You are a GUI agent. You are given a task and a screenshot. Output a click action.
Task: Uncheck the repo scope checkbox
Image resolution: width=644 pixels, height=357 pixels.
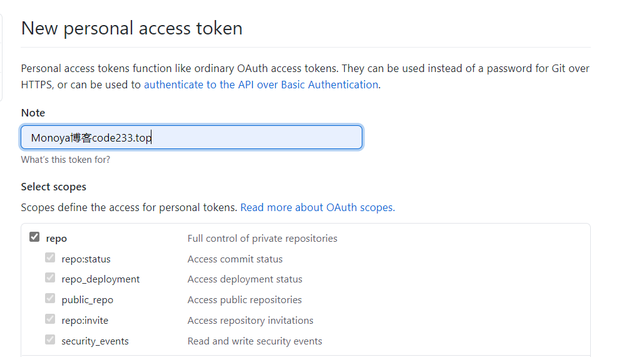point(34,237)
